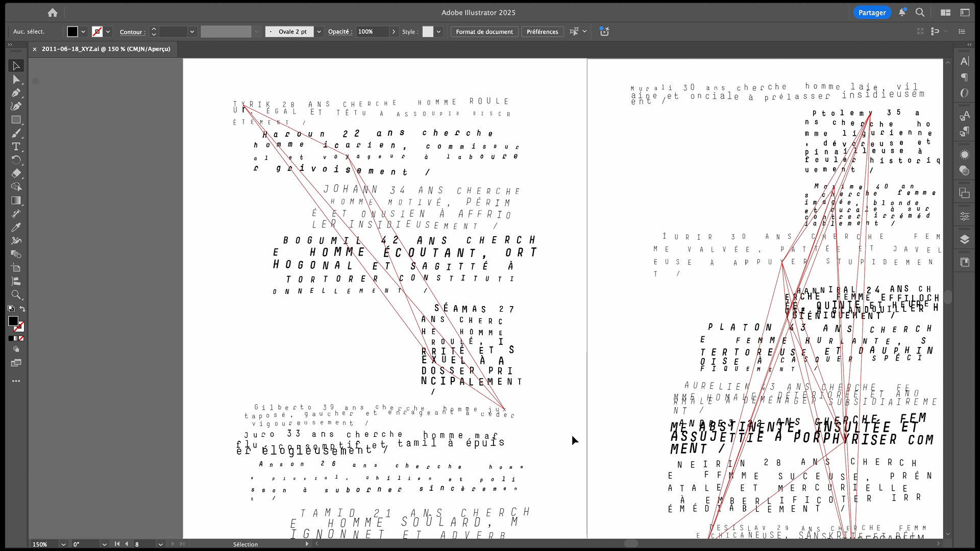
Task: Select the Gradient tool
Action: [16, 201]
